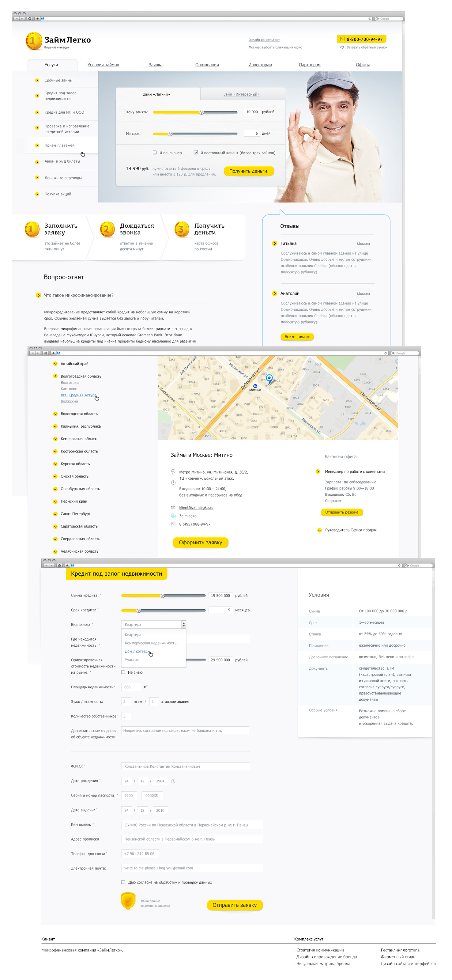Click the yellow arrow icon next to reviewer Анатолий
The height and width of the screenshot is (980, 452).
(274, 294)
